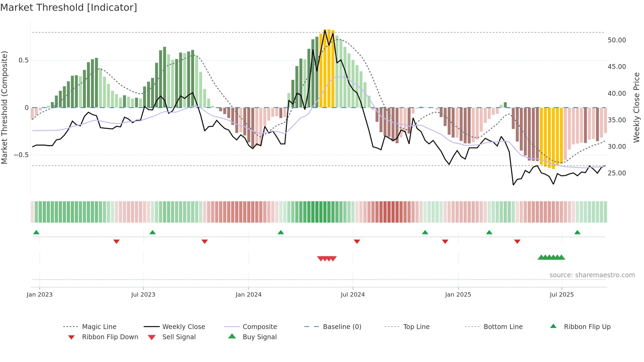Select the ribbon flip down marker at Jul 2024
644x362 pixels.
(357, 242)
